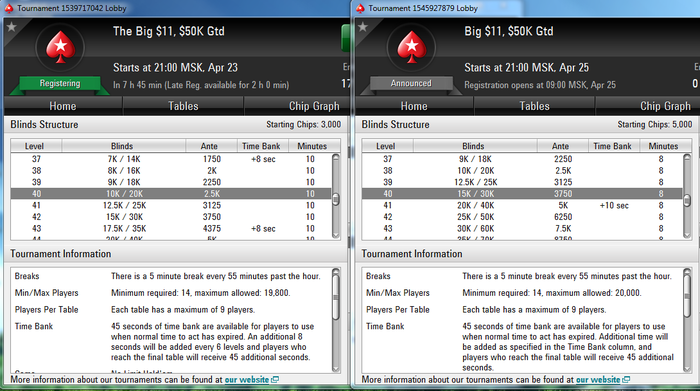Switch to Tables tab in the right lobby

534,106
